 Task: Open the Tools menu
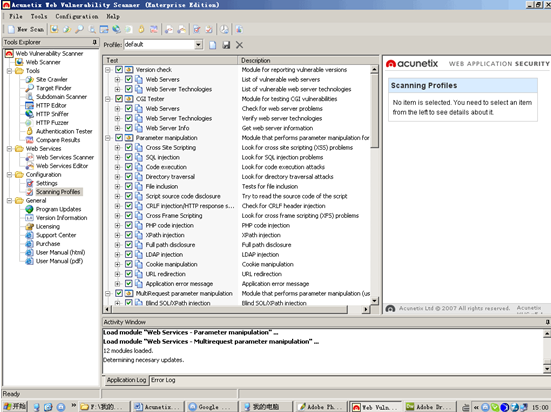[x=39, y=17]
